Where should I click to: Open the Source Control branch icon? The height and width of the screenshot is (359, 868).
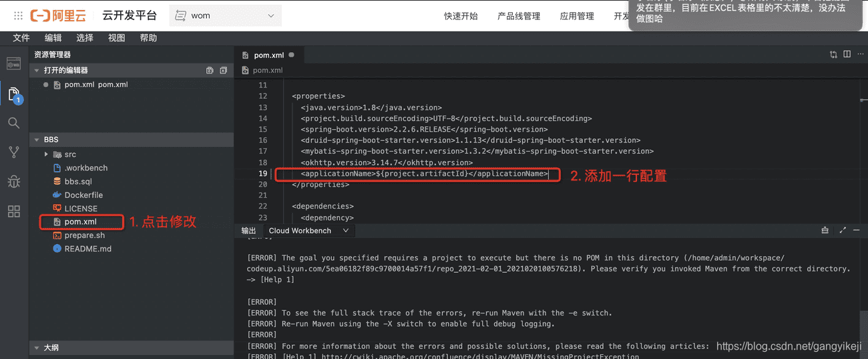13,152
